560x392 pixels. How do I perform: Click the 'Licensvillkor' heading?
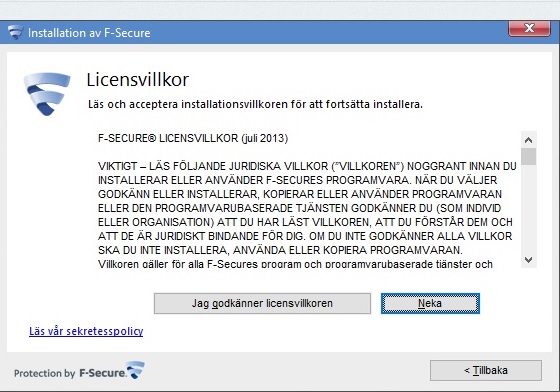(x=138, y=80)
